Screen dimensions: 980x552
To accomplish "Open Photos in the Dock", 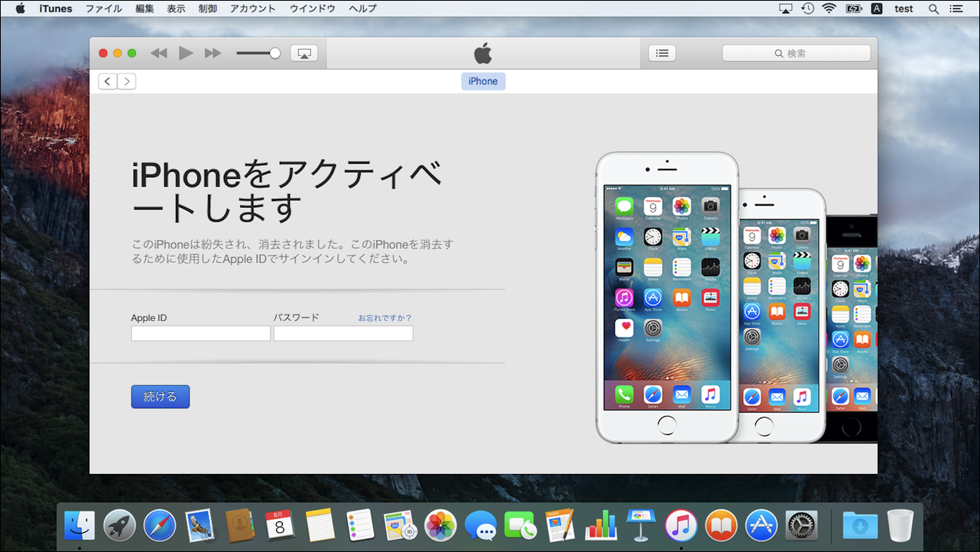I will 440,525.
